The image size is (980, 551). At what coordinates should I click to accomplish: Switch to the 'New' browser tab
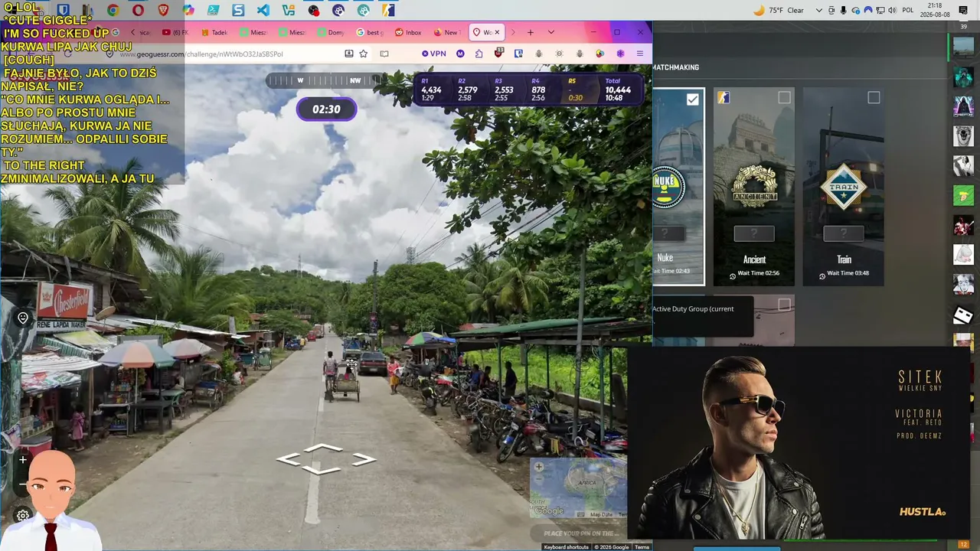447,32
